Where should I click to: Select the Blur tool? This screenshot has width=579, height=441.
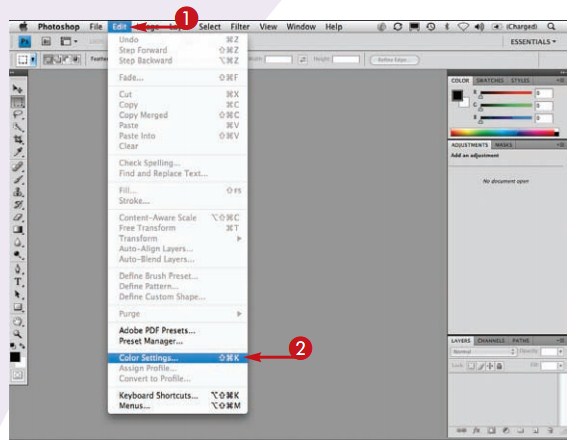pyautogui.click(x=18, y=243)
